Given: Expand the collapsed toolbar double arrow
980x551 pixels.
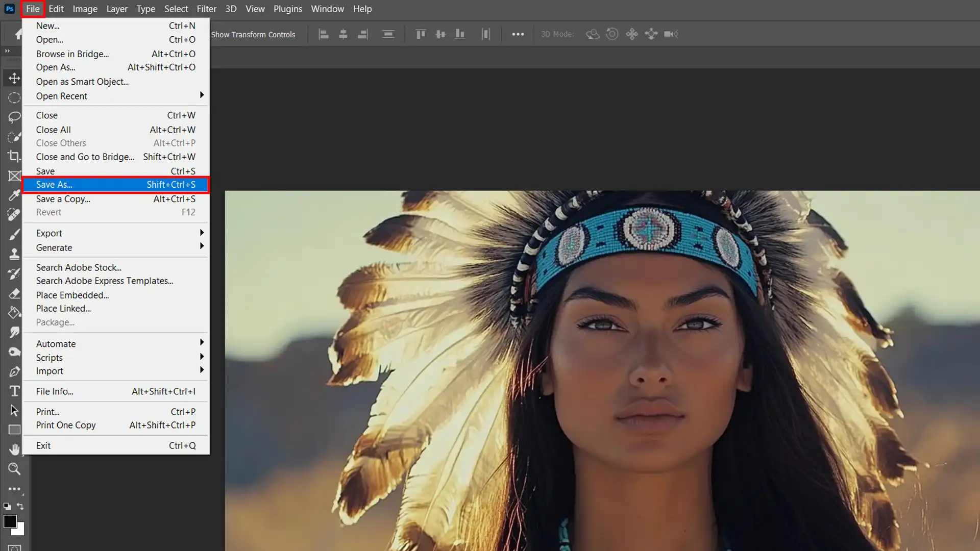Looking at the screenshot, I should (7, 51).
